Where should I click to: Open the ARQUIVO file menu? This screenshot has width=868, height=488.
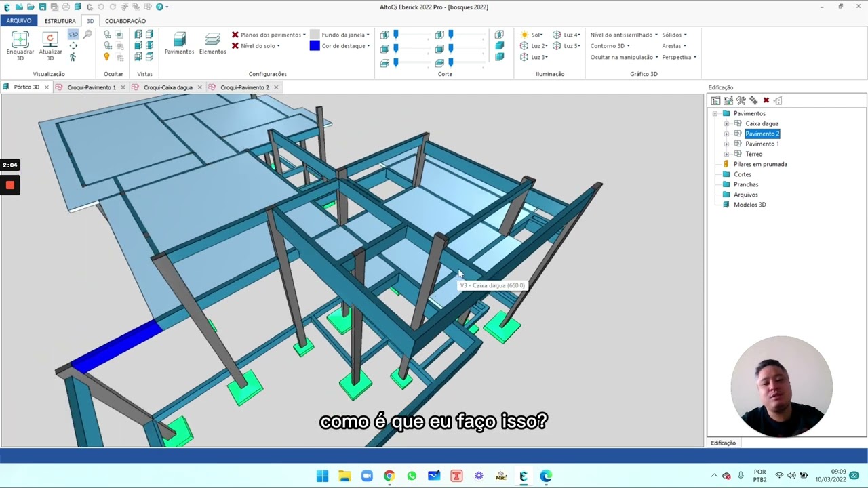19,21
